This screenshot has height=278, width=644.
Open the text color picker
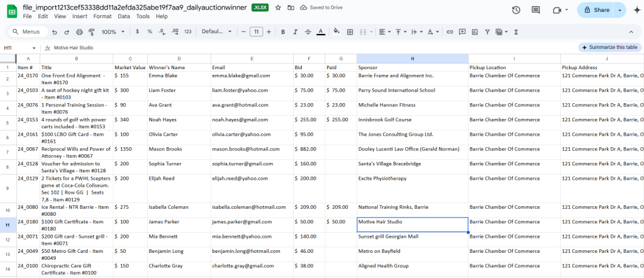321,31
